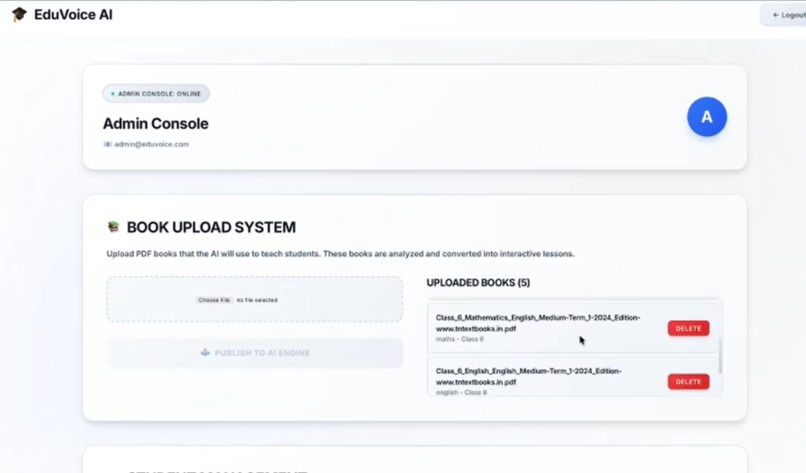Click the admin@eduvoice.com email address

151,144
